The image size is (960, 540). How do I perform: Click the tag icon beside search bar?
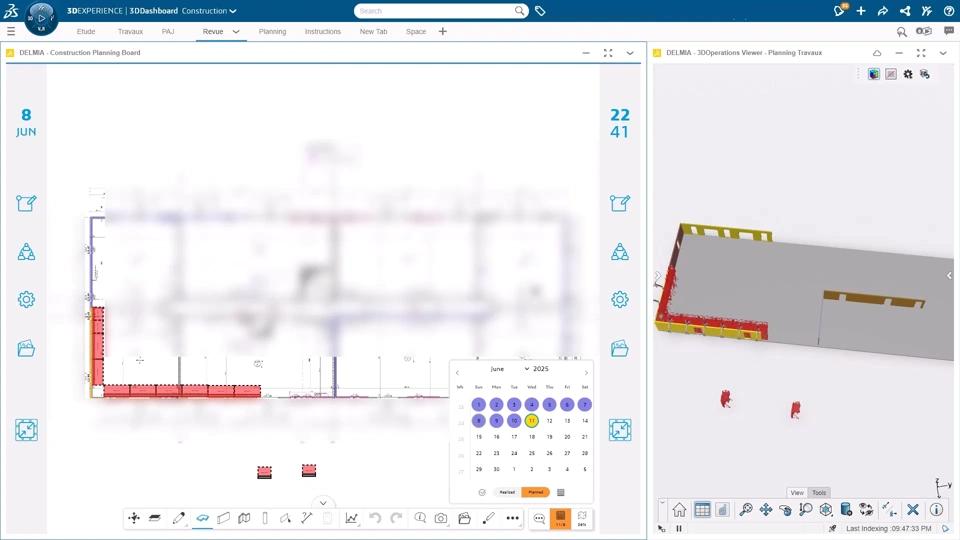(x=540, y=11)
